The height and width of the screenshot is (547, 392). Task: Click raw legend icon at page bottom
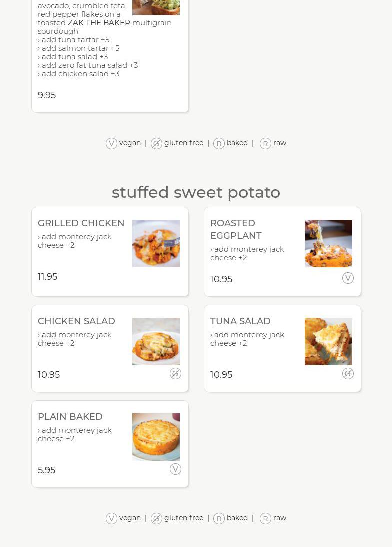(265, 519)
